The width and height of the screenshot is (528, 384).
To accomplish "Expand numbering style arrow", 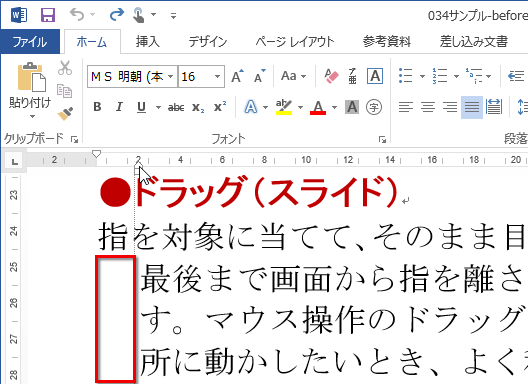I will click(x=456, y=76).
